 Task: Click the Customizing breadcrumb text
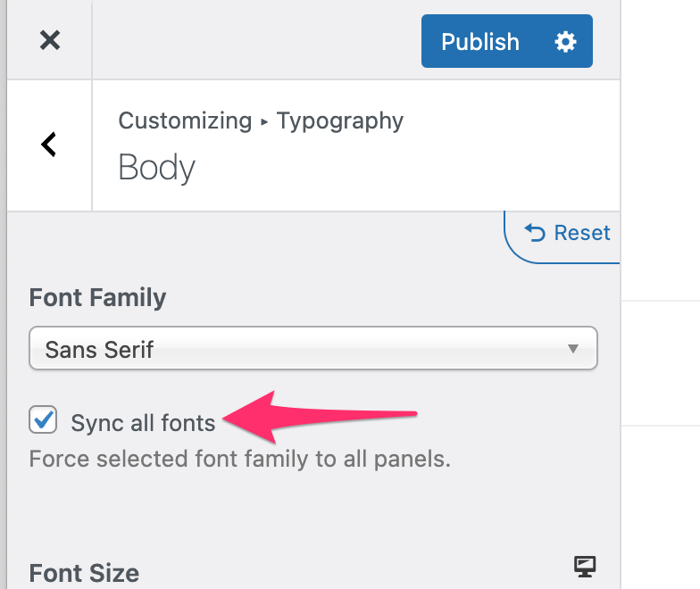185,121
